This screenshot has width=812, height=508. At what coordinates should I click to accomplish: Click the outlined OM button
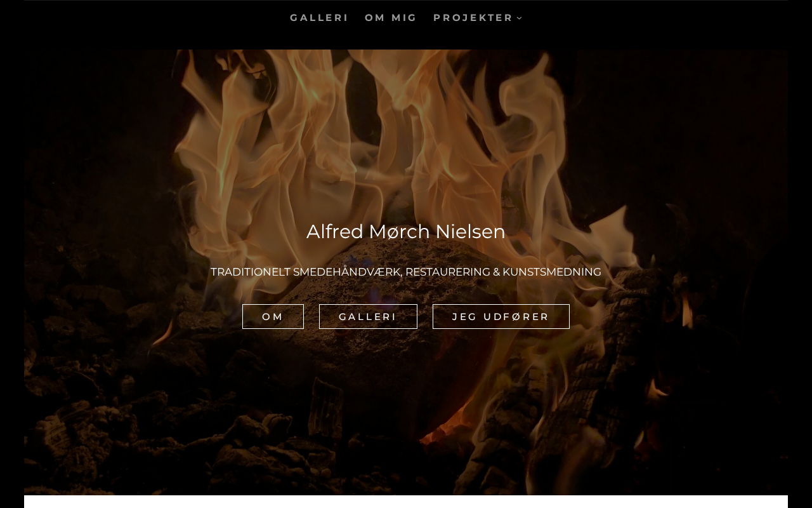(273, 316)
